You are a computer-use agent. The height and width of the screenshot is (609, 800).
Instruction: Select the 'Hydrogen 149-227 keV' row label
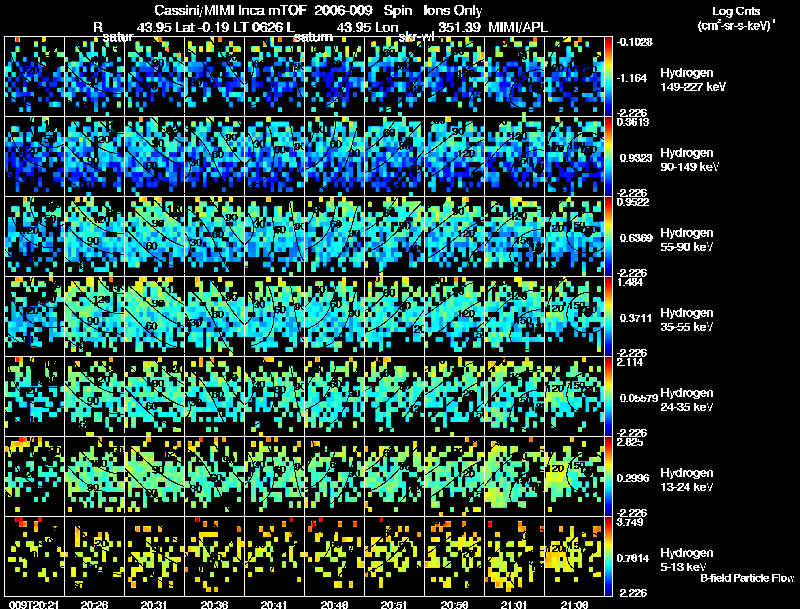(692, 80)
